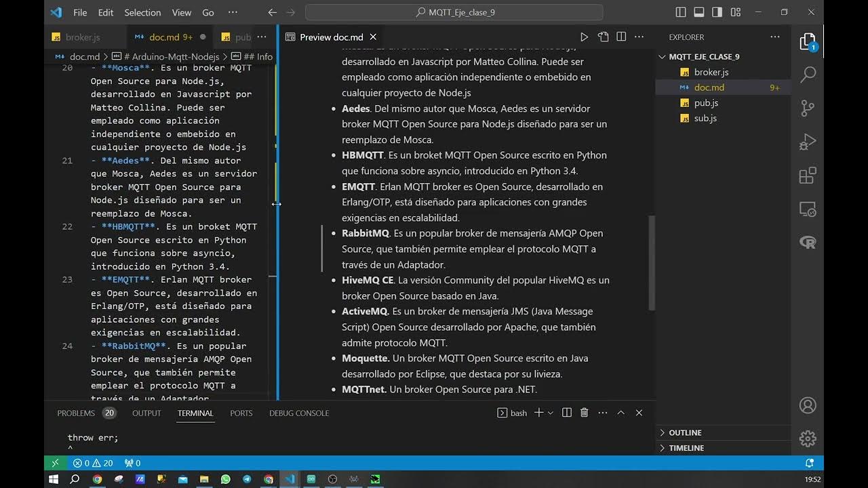
Task: Click the Arduino-Mqtt-Nodejs breadcrumb
Action: pyautogui.click(x=165, y=57)
